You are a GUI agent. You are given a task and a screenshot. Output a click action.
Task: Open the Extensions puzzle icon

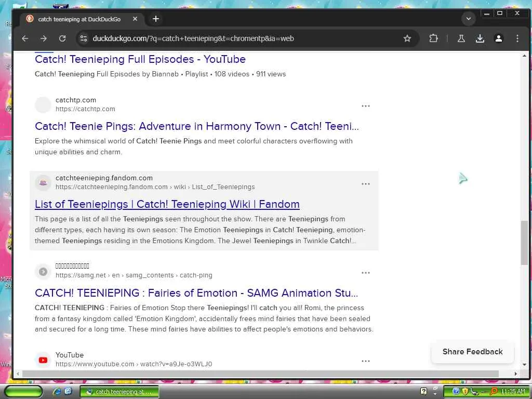(433, 38)
